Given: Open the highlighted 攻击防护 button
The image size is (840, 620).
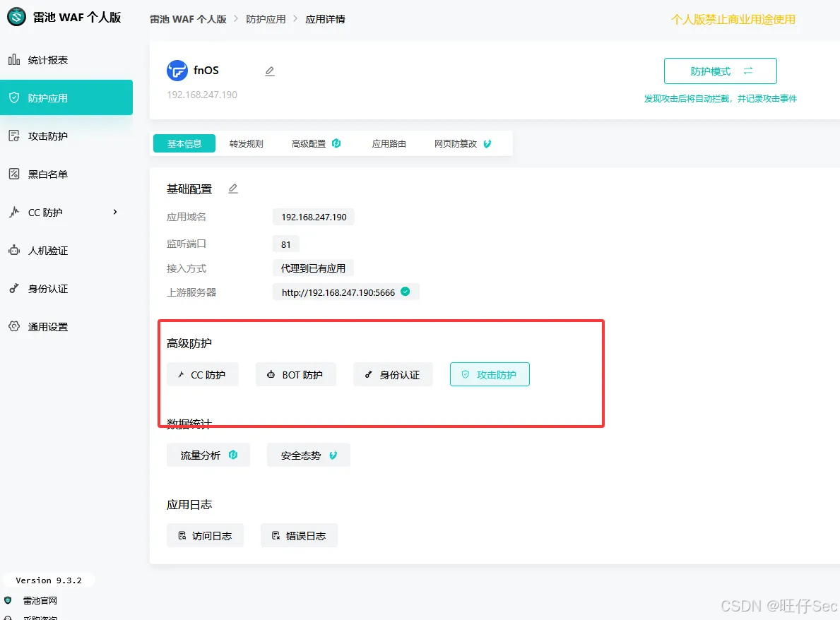Looking at the screenshot, I should [490, 374].
